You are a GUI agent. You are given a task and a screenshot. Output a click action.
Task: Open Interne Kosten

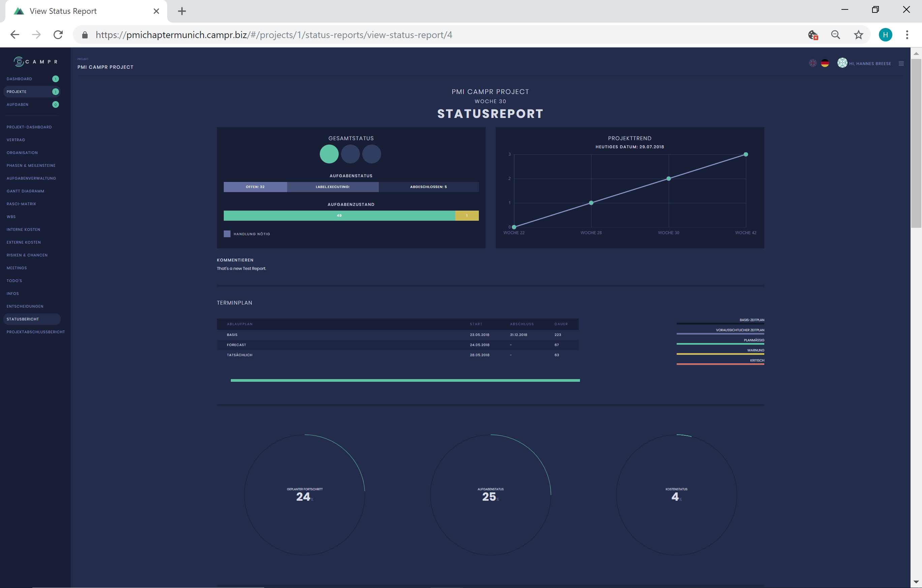23,230
